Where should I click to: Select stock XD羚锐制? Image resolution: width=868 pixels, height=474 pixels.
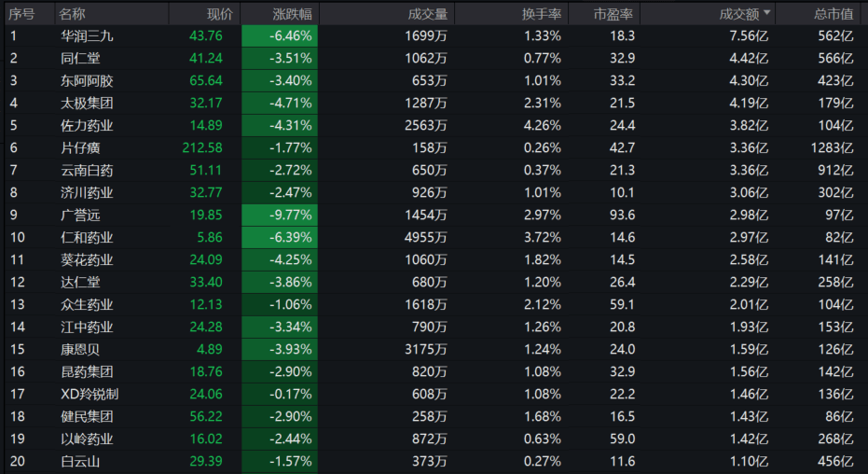90,394
